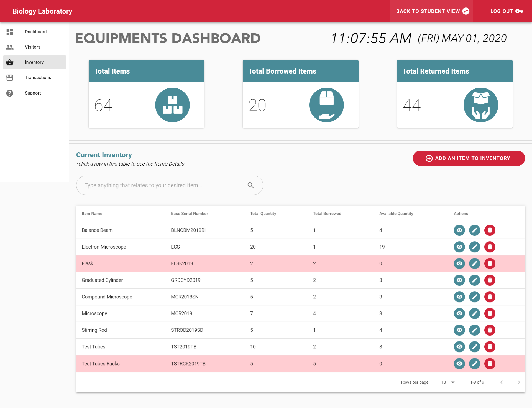Go to previous table page chevron

coord(502,382)
